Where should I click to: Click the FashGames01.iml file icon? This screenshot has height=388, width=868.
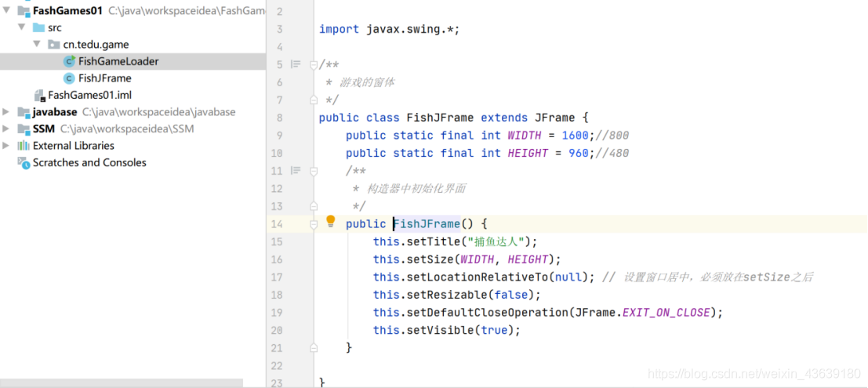(x=39, y=95)
